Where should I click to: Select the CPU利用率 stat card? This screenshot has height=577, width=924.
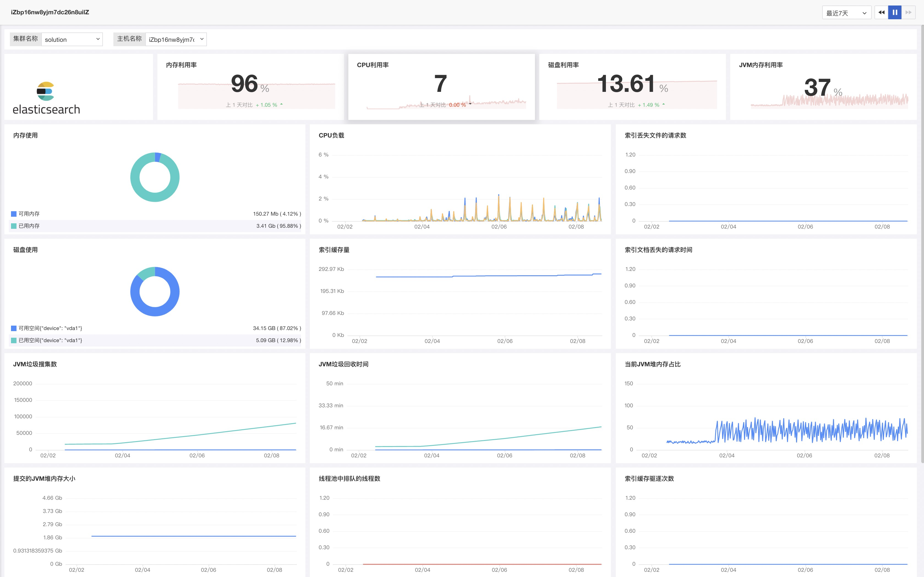pos(441,87)
